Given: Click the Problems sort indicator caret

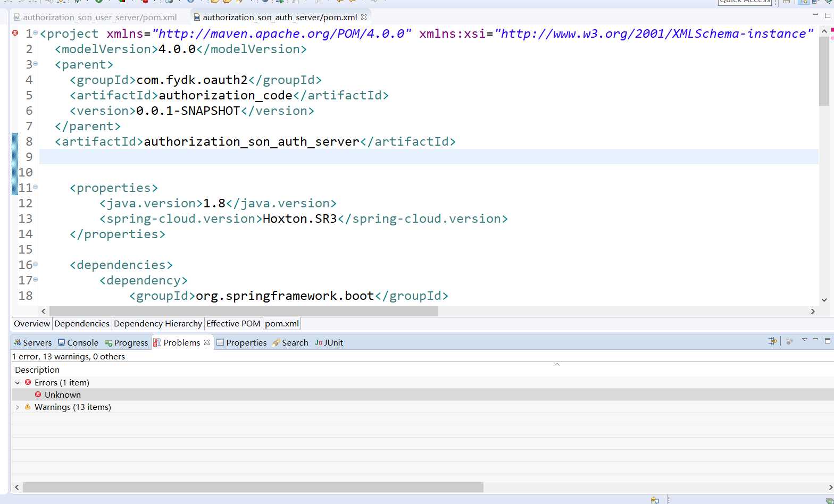Looking at the screenshot, I should tap(557, 364).
